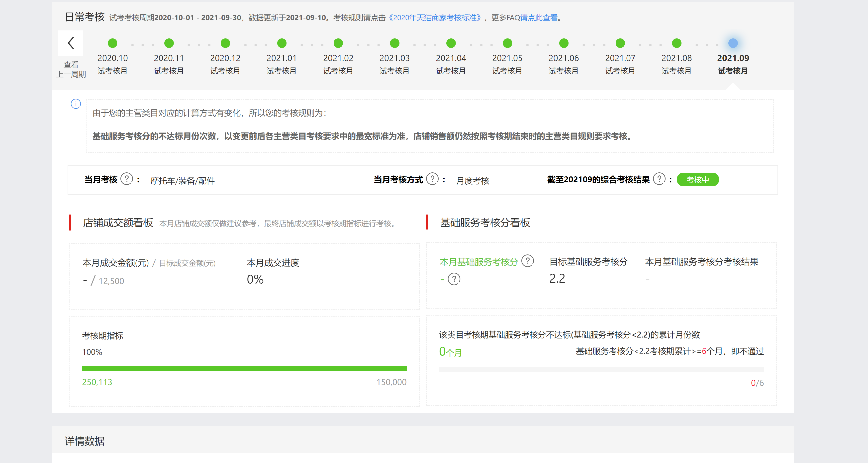Viewport: 868px width, 463px height.
Task: Select the 2021.08 trial assessment month
Action: click(676, 57)
